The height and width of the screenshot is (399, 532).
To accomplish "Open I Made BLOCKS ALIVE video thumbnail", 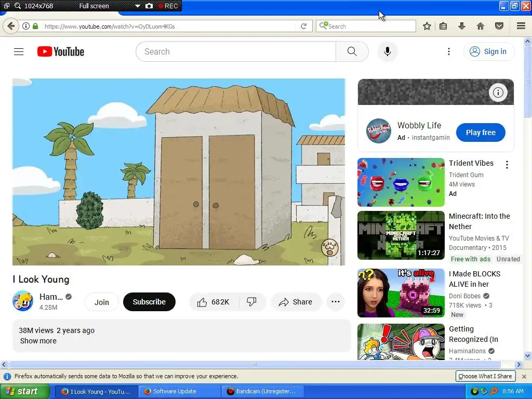I will 401,293.
